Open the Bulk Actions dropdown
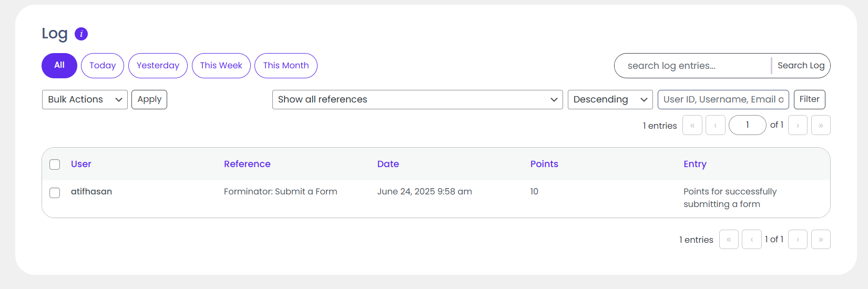 [x=85, y=99]
